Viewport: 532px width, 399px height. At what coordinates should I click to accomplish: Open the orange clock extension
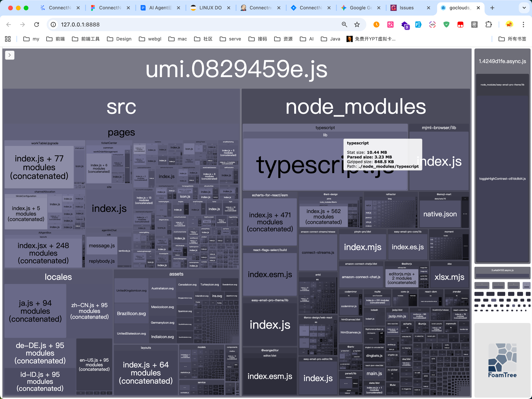click(x=376, y=25)
